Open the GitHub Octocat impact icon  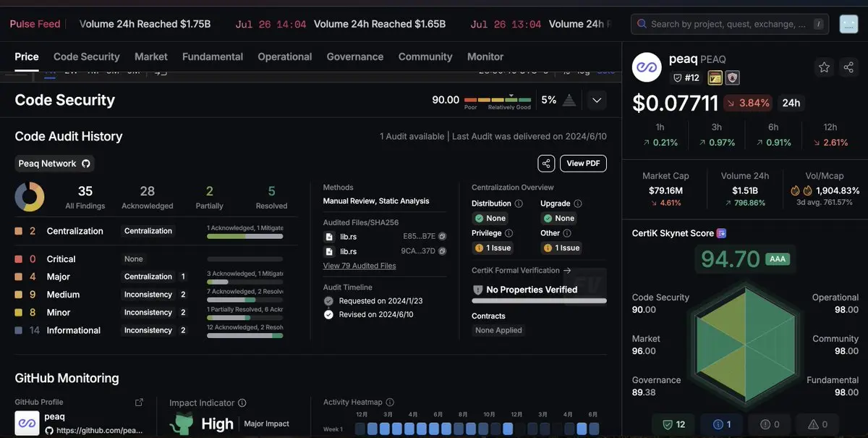(182, 424)
